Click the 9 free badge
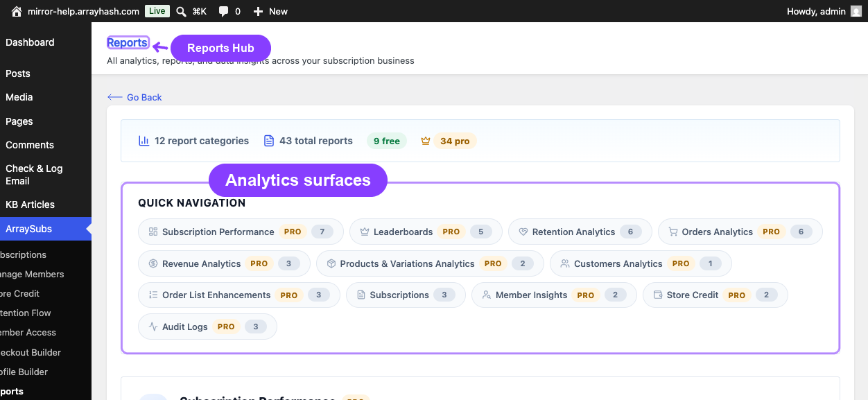This screenshot has height=400, width=868. click(x=387, y=141)
